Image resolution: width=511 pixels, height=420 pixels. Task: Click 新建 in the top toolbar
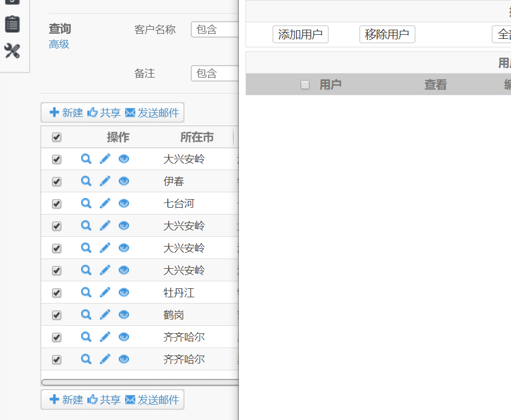coord(66,113)
